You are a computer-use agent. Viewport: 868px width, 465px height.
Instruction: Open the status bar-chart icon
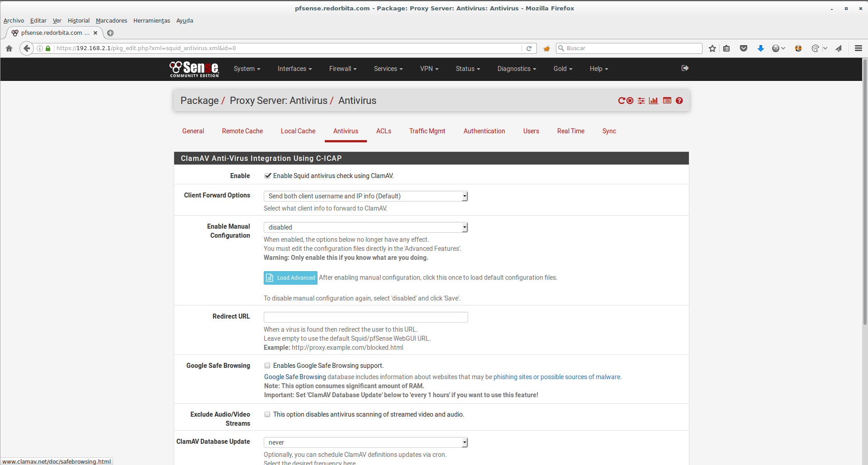(x=654, y=101)
